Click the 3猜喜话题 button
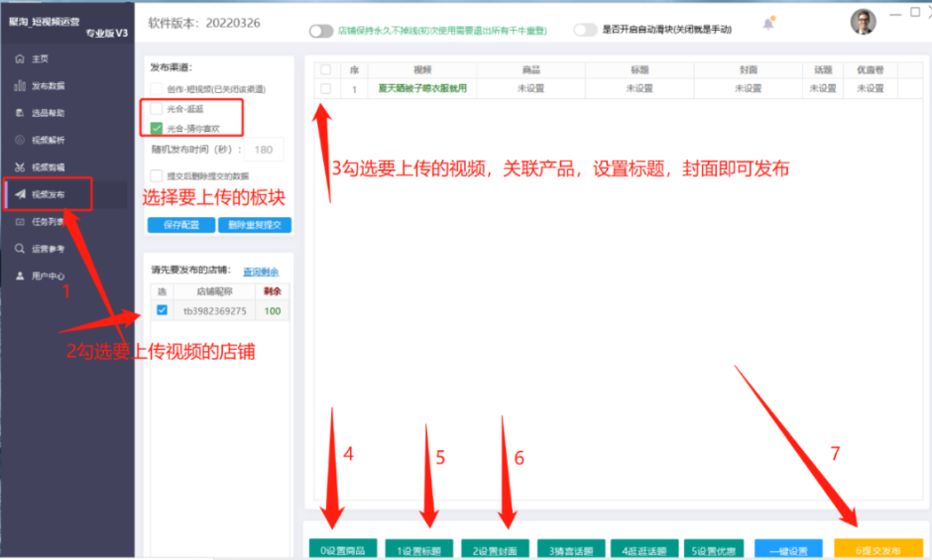 571,550
